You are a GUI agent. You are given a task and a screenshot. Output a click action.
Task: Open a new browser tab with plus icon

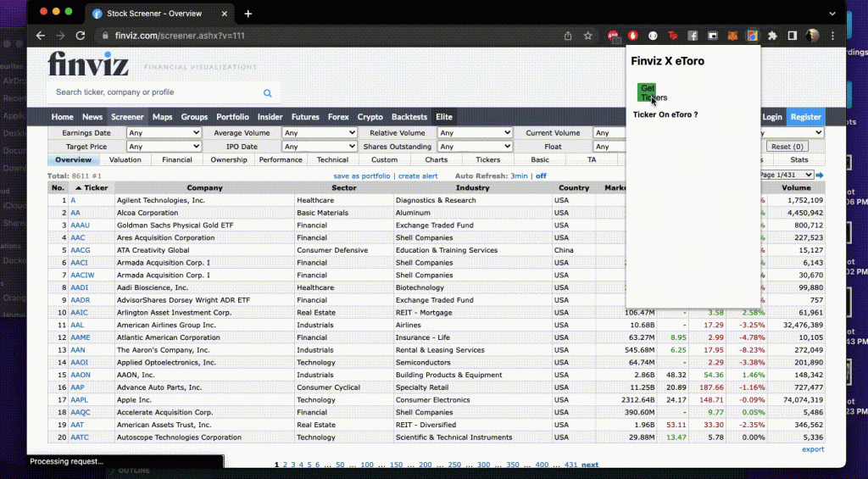point(248,14)
